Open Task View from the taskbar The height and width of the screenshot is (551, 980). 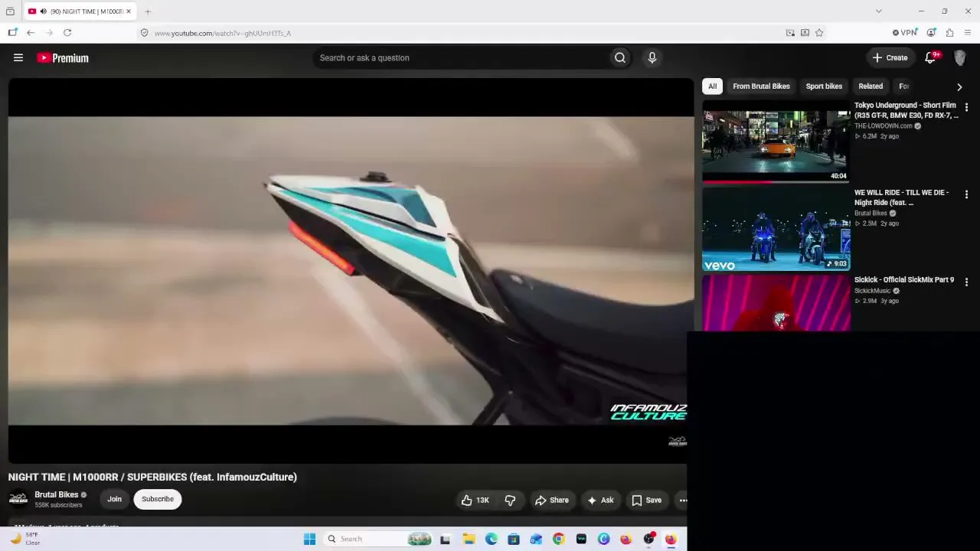(446, 539)
